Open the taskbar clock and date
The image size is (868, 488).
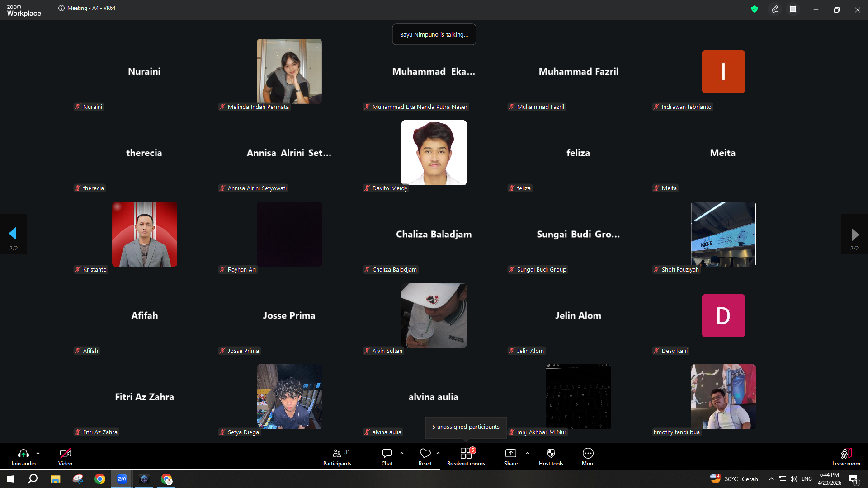point(829,479)
